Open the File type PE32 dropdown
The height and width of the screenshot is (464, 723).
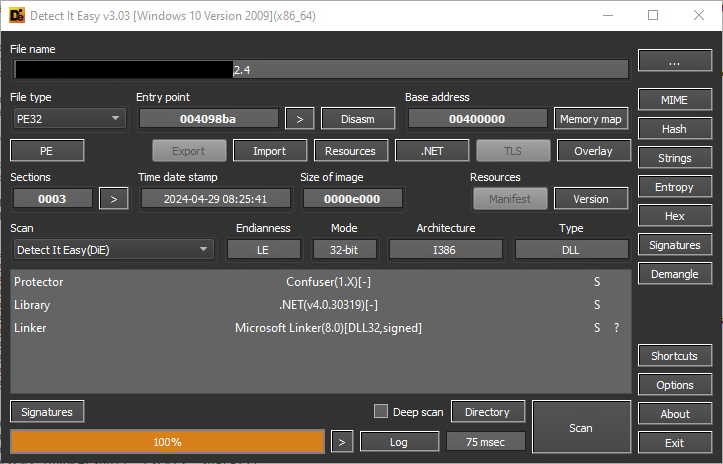pyautogui.click(x=69, y=119)
